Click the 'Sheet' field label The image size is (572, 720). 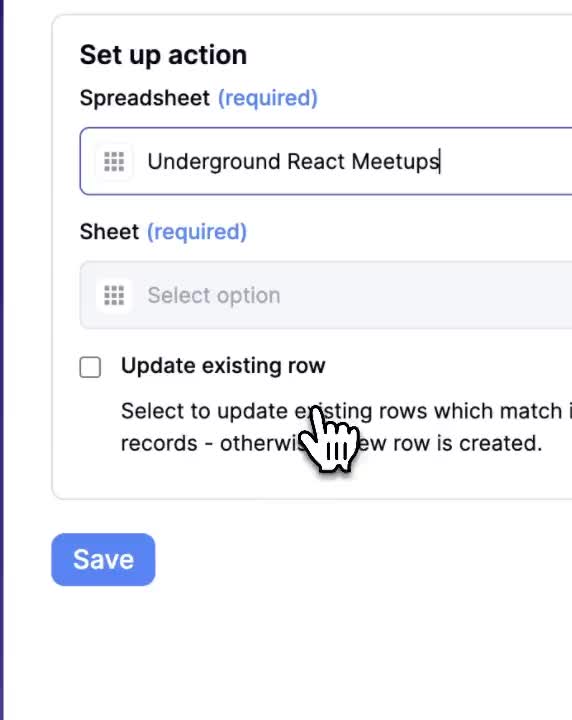click(x=109, y=231)
